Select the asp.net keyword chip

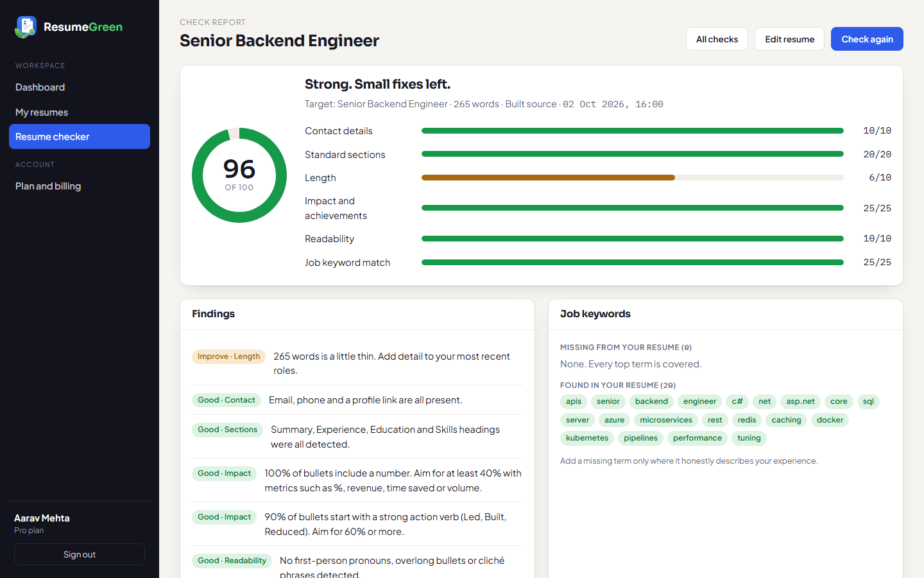coord(800,401)
